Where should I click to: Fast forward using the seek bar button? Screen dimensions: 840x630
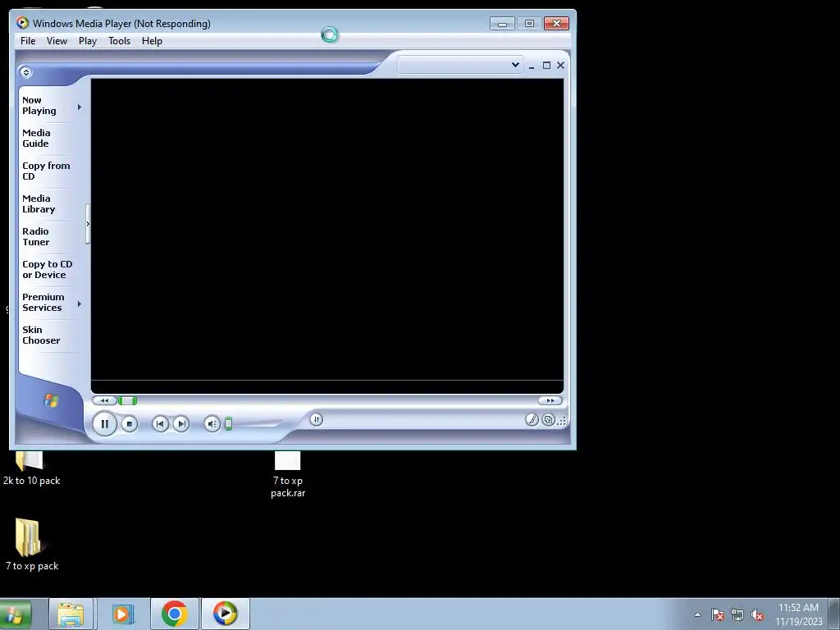(550, 400)
